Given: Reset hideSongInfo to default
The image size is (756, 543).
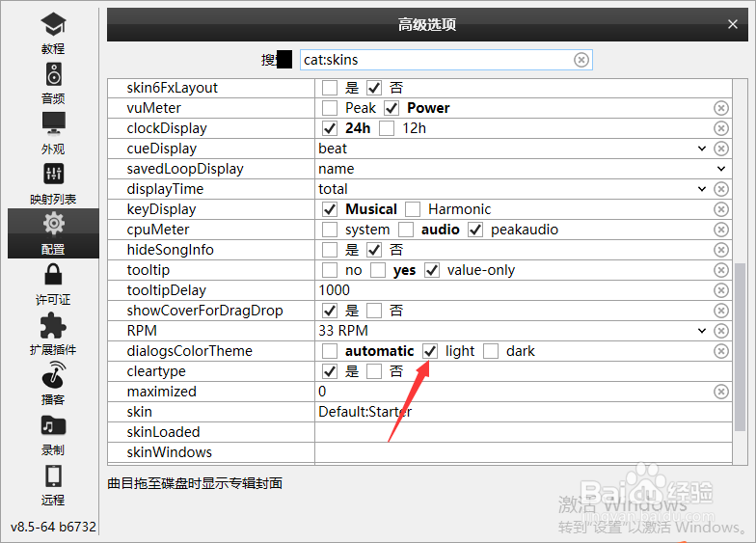Looking at the screenshot, I should click(x=721, y=250).
